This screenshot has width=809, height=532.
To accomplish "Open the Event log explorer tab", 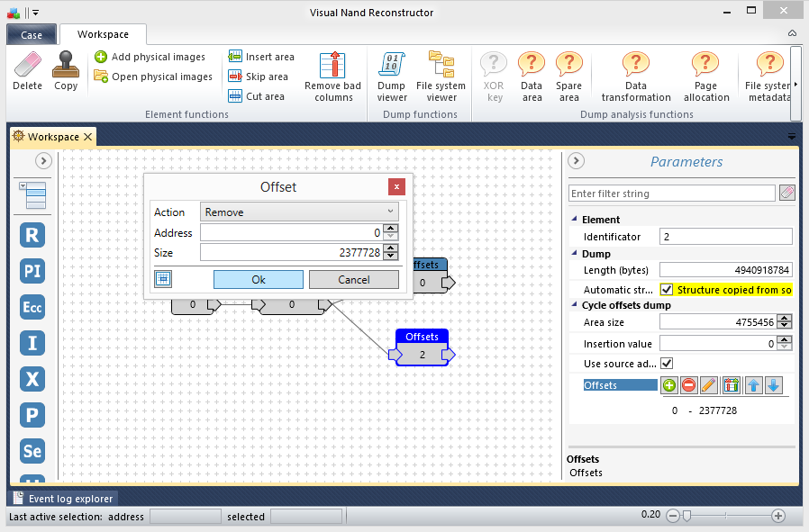I will pyautogui.click(x=63, y=499).
